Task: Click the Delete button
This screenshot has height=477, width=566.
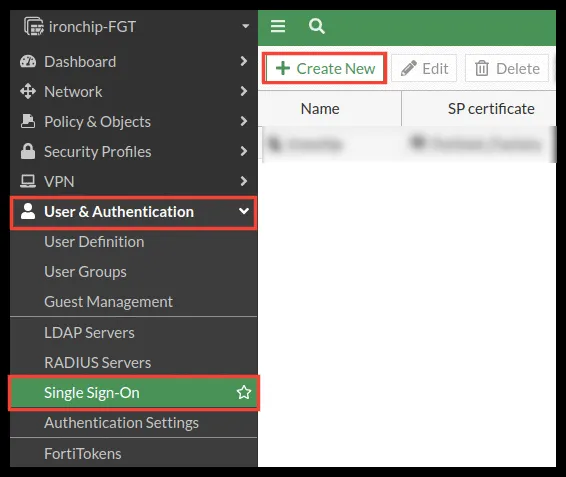Action: coord(507,68)
